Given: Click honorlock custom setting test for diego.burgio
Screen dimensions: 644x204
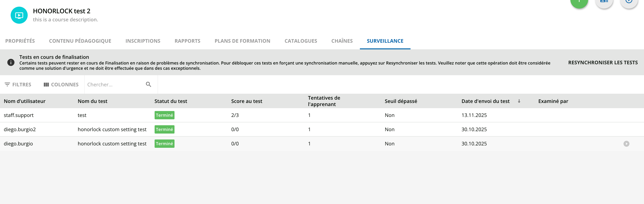Looking at the screenshot, I should (x=112, y=144).
